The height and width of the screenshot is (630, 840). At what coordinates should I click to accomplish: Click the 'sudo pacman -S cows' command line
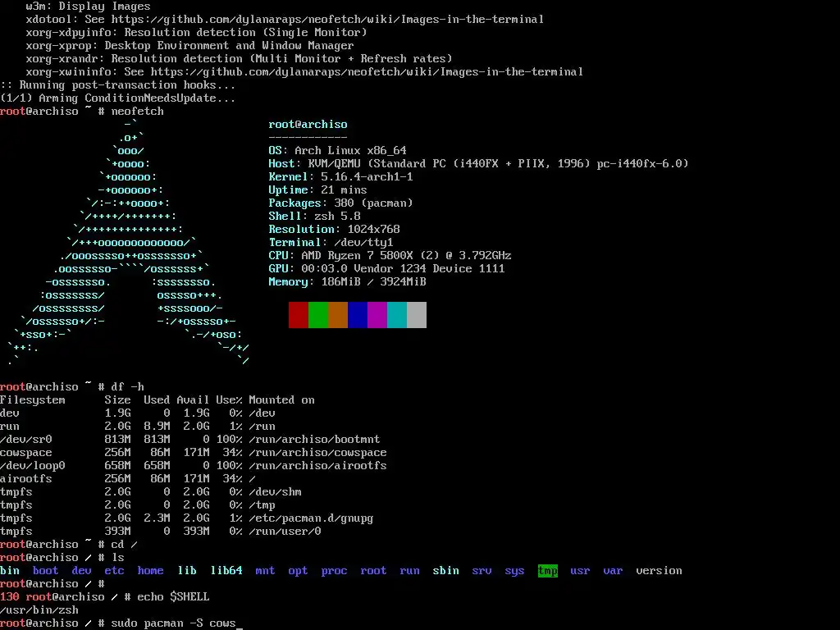[x=174, y=623]
